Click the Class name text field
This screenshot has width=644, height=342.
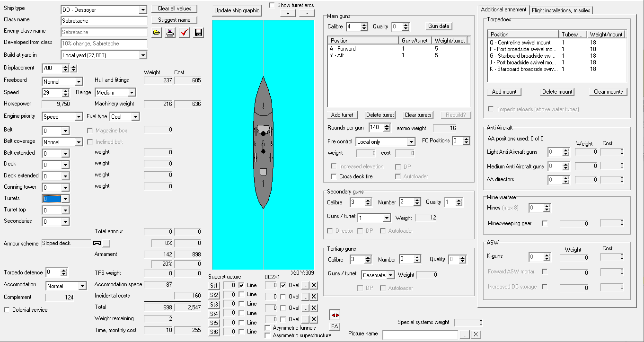click(104, 21)
